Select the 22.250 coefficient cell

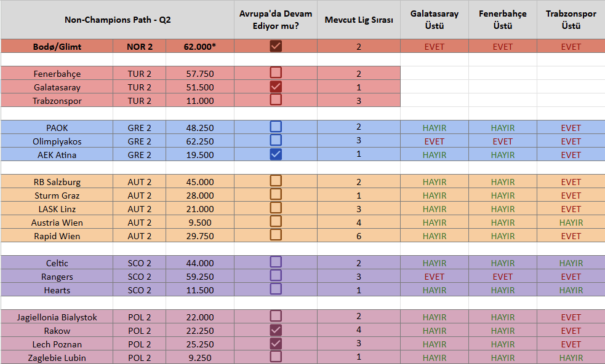click(200, 330)
